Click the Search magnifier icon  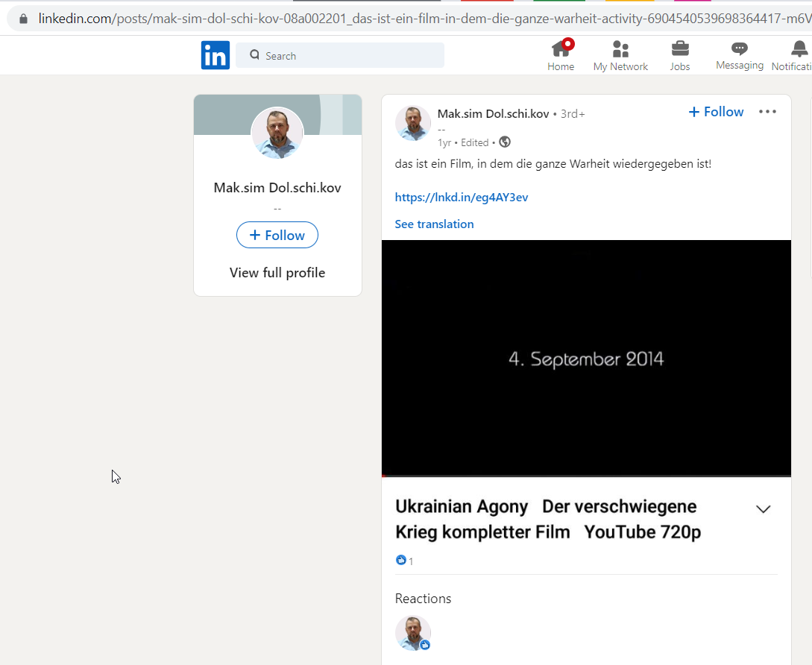[254, 55]
